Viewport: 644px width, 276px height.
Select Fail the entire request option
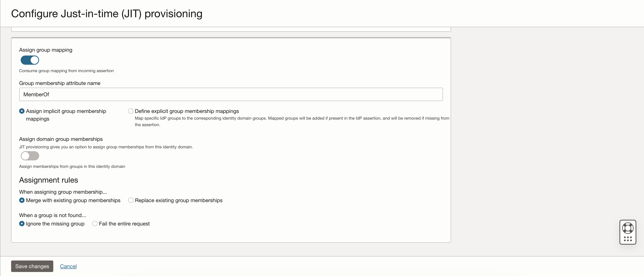coord(94,224)
